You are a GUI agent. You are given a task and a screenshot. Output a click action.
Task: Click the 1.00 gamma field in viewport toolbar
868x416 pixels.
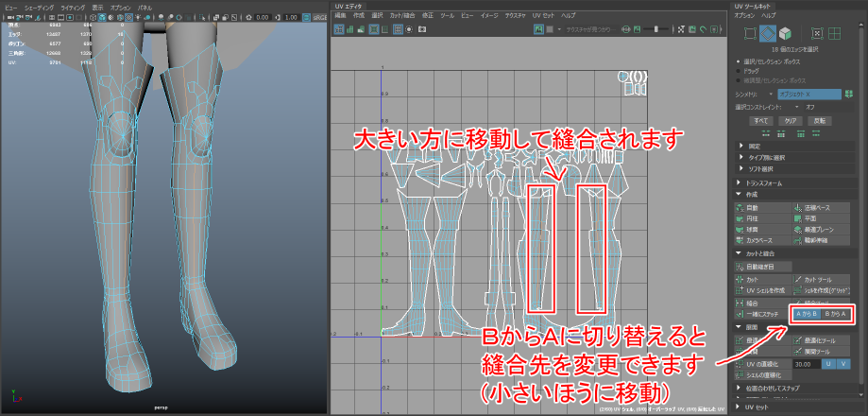(290, 17)
